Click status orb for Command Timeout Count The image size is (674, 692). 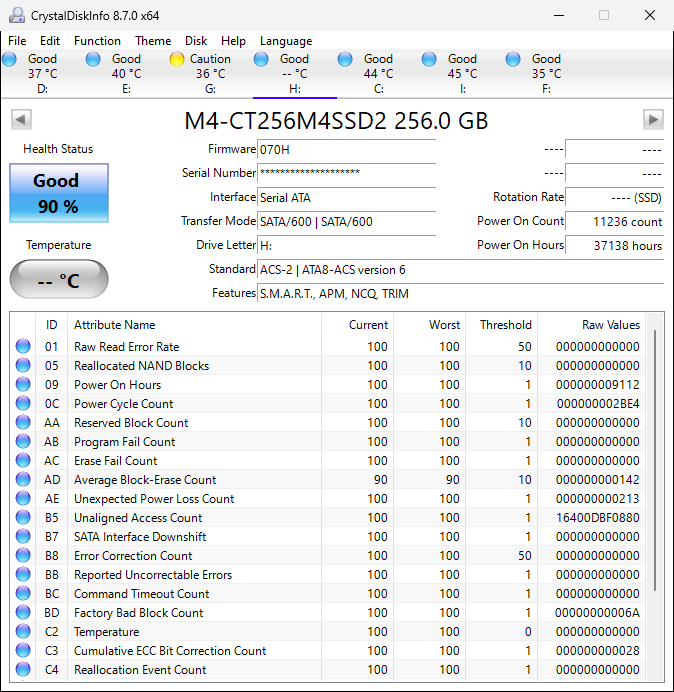tap(23, 593)
